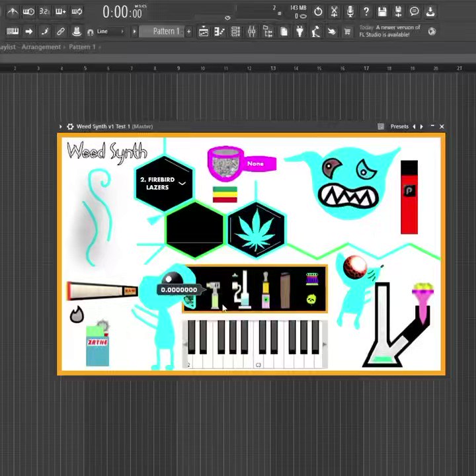
Task: Open the Playlist view from toolbar
Action: point(204,31)
